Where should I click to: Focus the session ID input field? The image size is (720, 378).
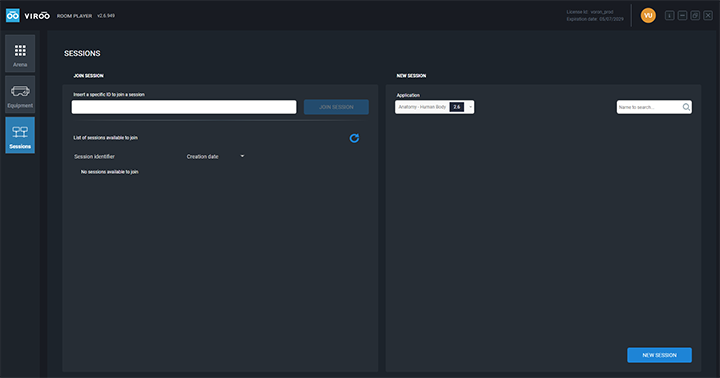pos(184,107)
